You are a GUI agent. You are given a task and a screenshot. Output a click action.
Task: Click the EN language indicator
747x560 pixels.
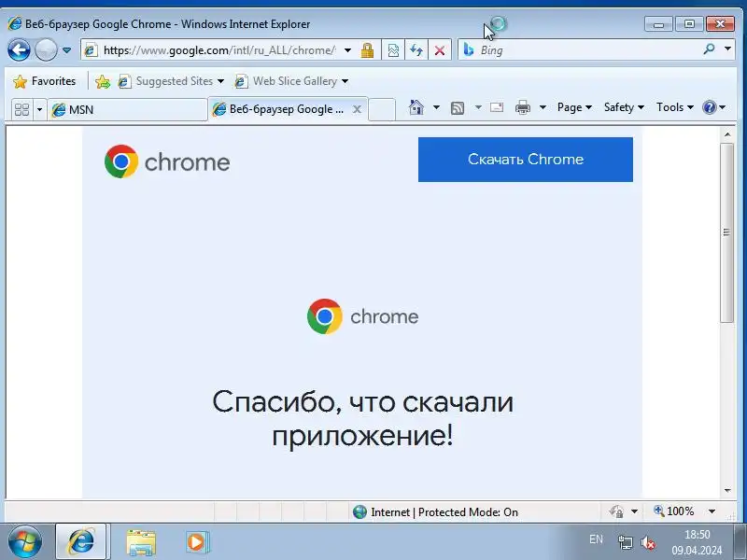pyautogui.click(x=596, y=539)
